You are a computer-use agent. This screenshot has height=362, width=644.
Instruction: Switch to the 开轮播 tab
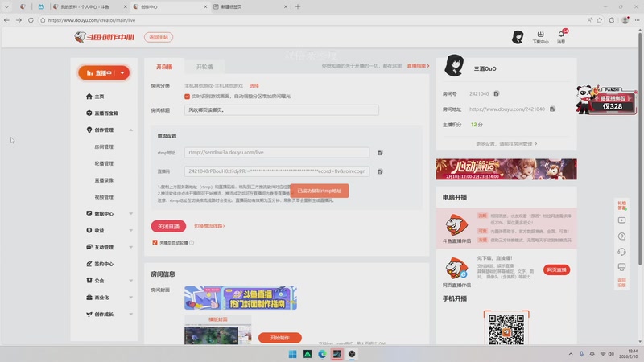point(204,67)
